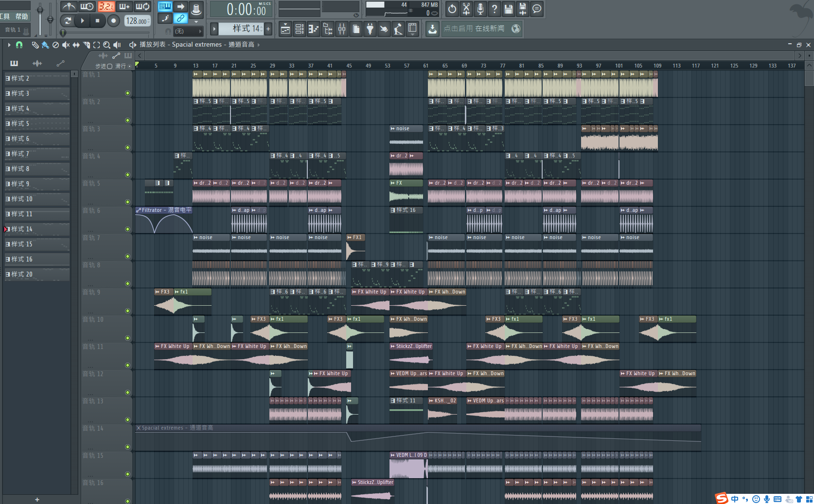This screenshot has height=504, width=814.
Task: Activate the zoom magnifier tool
Action: pos(106,45)
